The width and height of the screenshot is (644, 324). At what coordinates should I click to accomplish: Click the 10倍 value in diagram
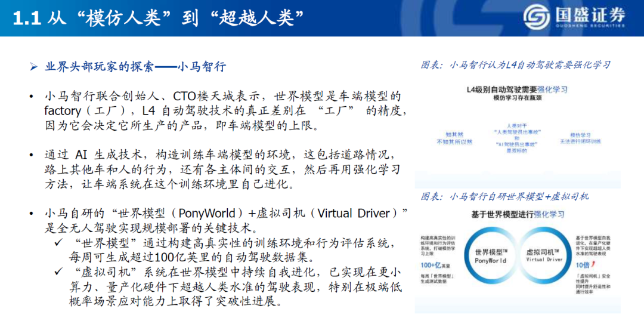click(583, 266)
